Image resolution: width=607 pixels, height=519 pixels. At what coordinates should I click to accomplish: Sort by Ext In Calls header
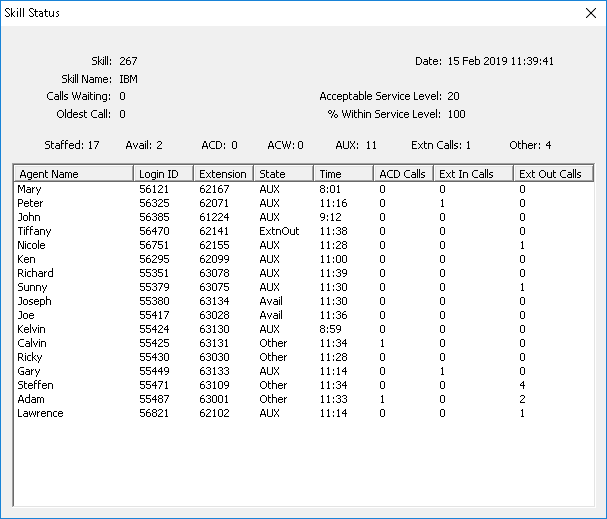[473, 174]
